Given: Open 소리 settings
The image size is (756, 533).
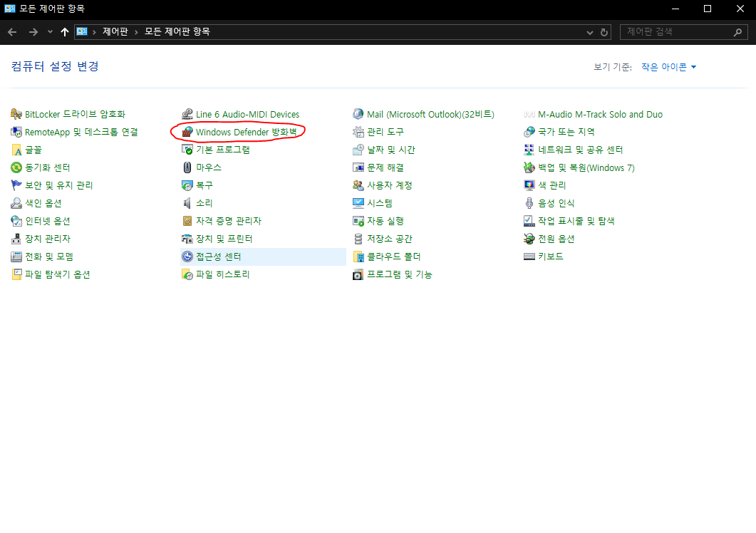Looking at the screenshot, I should tap(202, 202).
